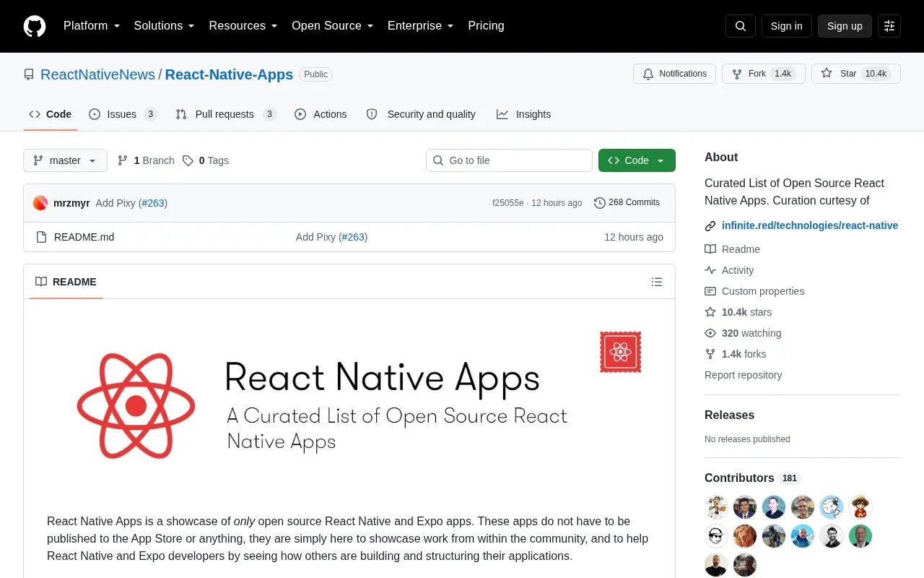Image resolution: width=924 pixels, height=578 pixels.
Task: Fork the repository with Fork button
Action: [x=764, y=74]
